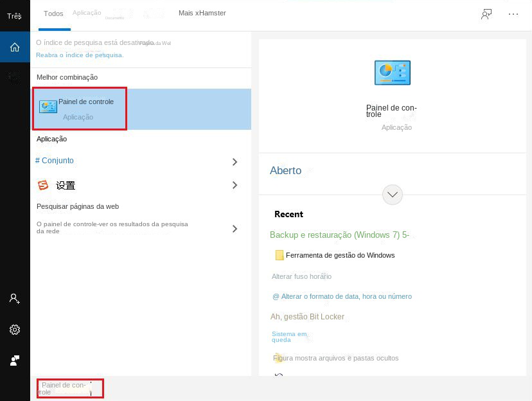This screenshot has width=532, height=401.
Task: Click the add user account icon
Action: pyautogui.click(x=15, y=299)
